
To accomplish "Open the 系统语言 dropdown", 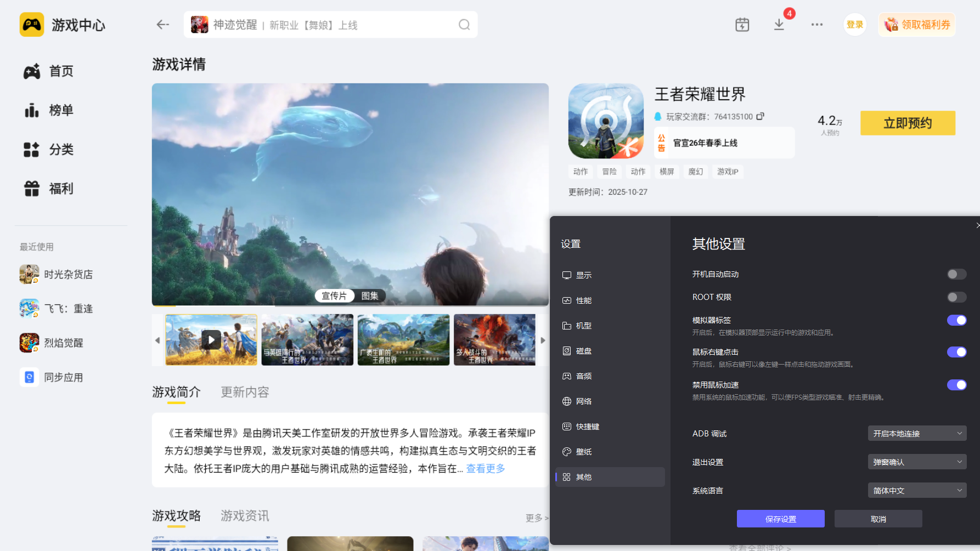I will pyautogui.click(x=916, y=490).
